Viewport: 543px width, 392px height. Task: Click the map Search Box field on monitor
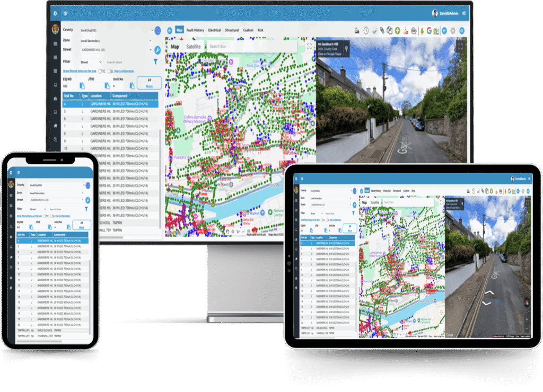239,47
